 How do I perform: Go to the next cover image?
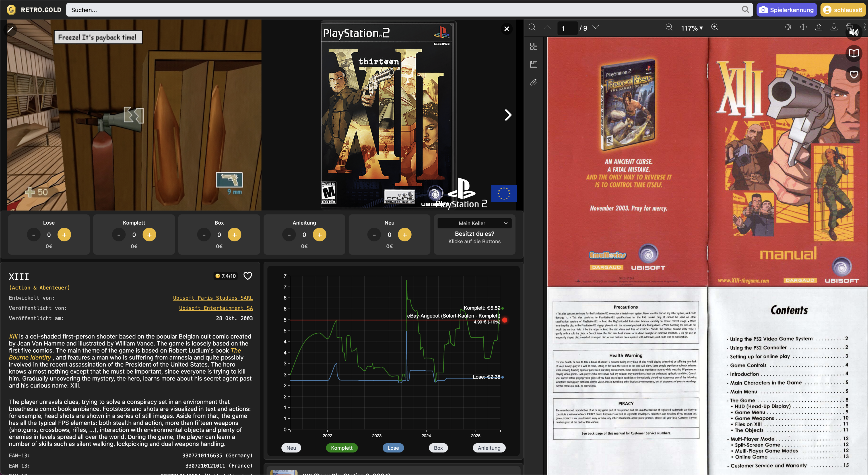point(508,115)
